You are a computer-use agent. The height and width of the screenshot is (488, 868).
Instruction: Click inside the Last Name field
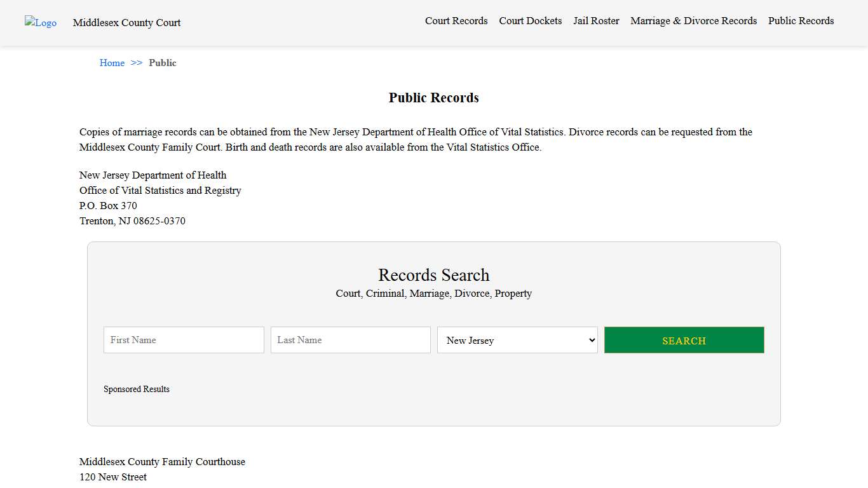click(x=350, y=340)
